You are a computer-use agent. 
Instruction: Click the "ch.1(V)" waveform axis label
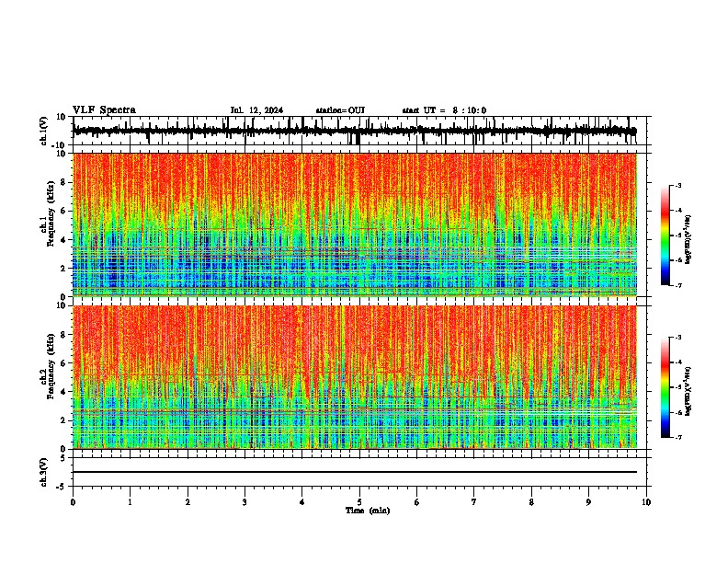(44, 131)
